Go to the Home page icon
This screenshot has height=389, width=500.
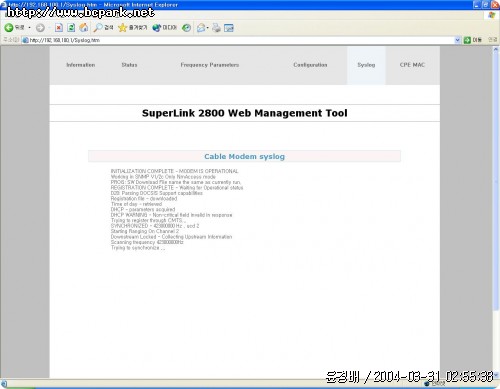pyautogui.click(x=84, y=28)
